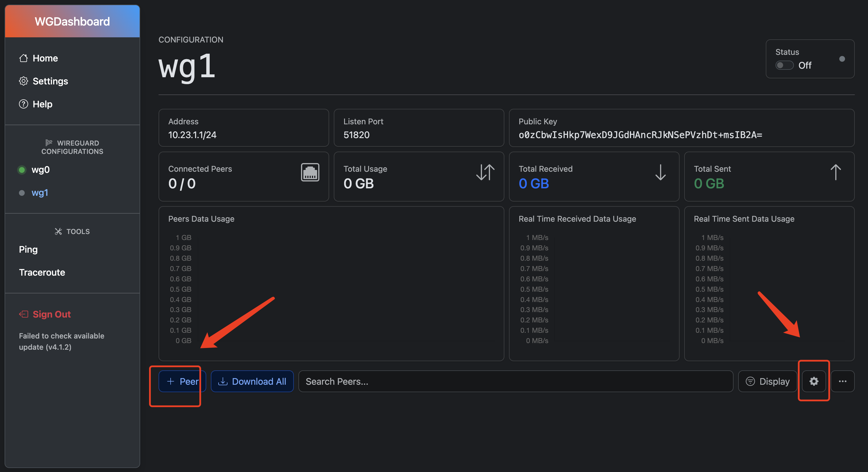868x472 pixels.
Task: Click the CONFIGURATION label above wg1
Action: (x=191, y=40)
